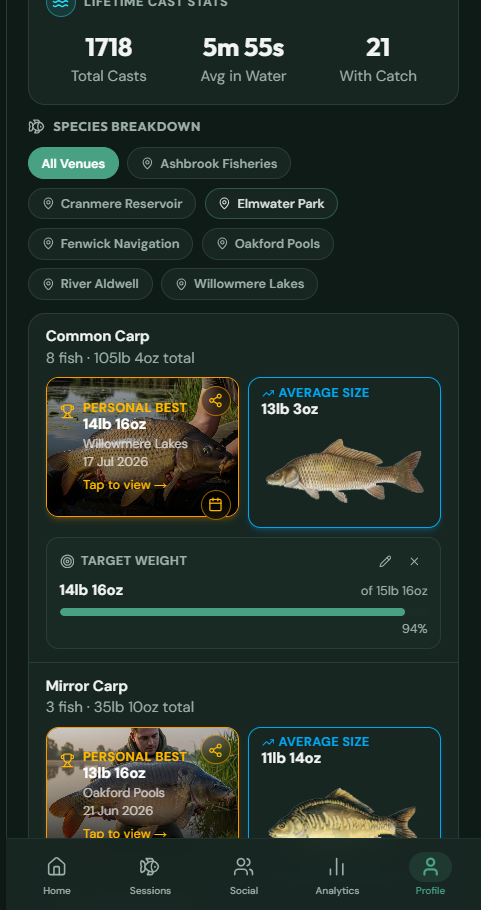Go to the Sessions tab
Screen dimensions: 481x910
coord(150,875)
